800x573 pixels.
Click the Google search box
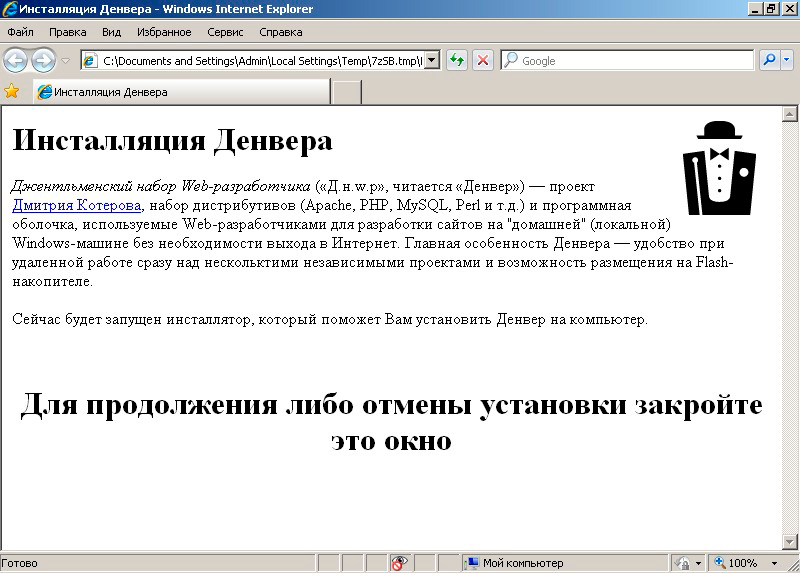click(x=628, y=61)
